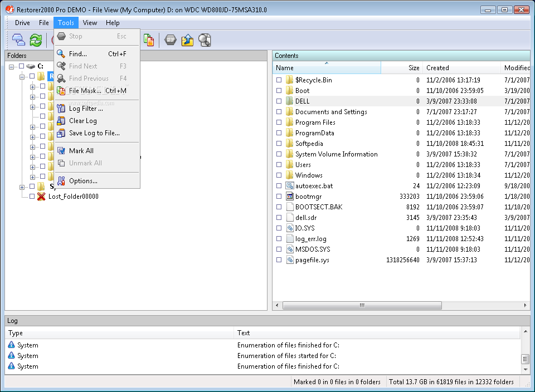Click the info icon beside 'Enumeration of files started'
This screenshot has height=392, width=535.
point(11,355)
